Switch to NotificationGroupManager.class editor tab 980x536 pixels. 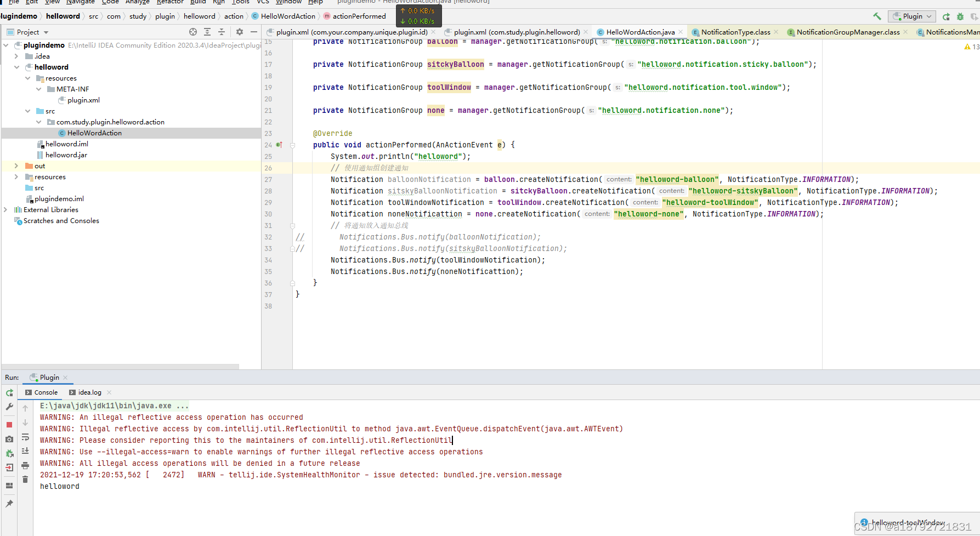[x=848, y=32]
